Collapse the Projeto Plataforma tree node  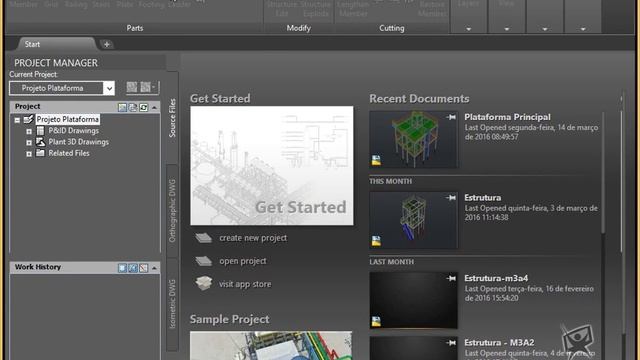point(17,120)
